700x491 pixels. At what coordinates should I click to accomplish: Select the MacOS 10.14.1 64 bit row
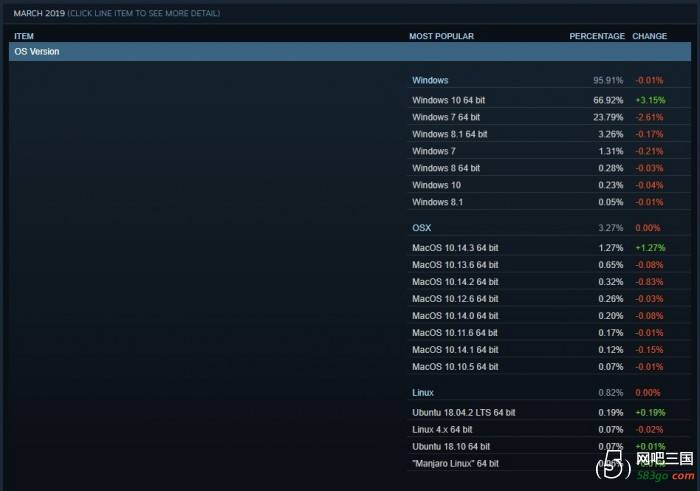click(549, 350)
